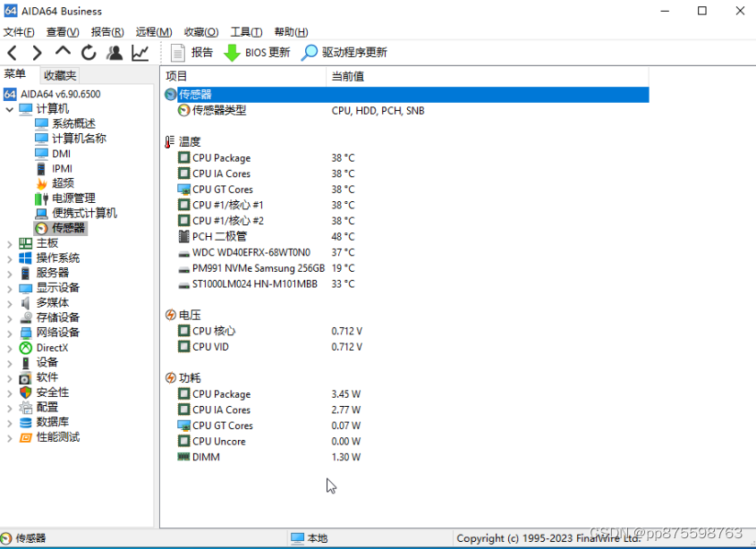Select the PCH 二极管 temperature row

tap(407, 237)
